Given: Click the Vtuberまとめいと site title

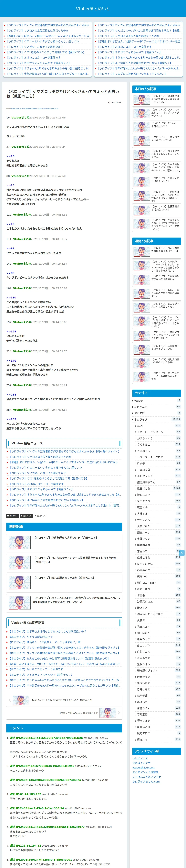Looking at the screenshot, I should pos(93,9).
